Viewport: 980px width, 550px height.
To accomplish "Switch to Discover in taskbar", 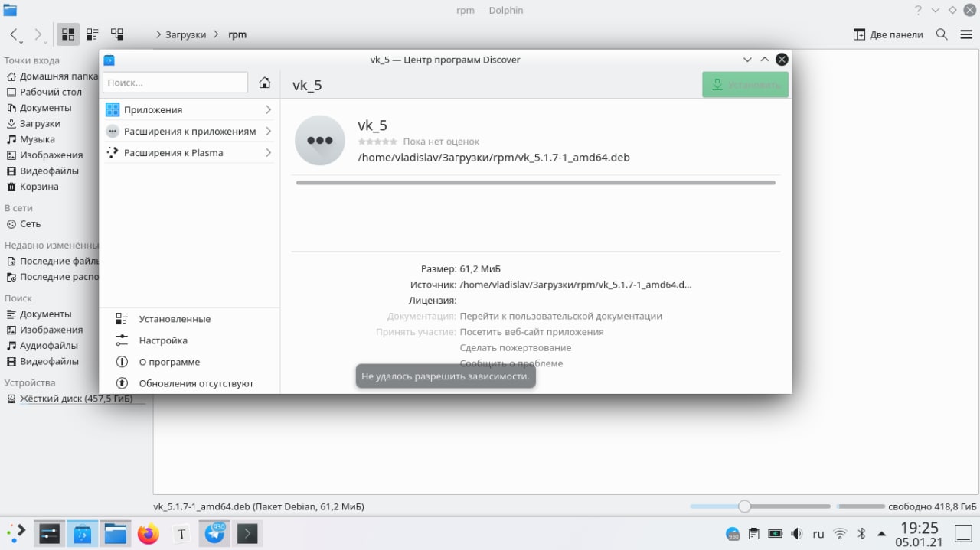I will [x=83, y=533].
